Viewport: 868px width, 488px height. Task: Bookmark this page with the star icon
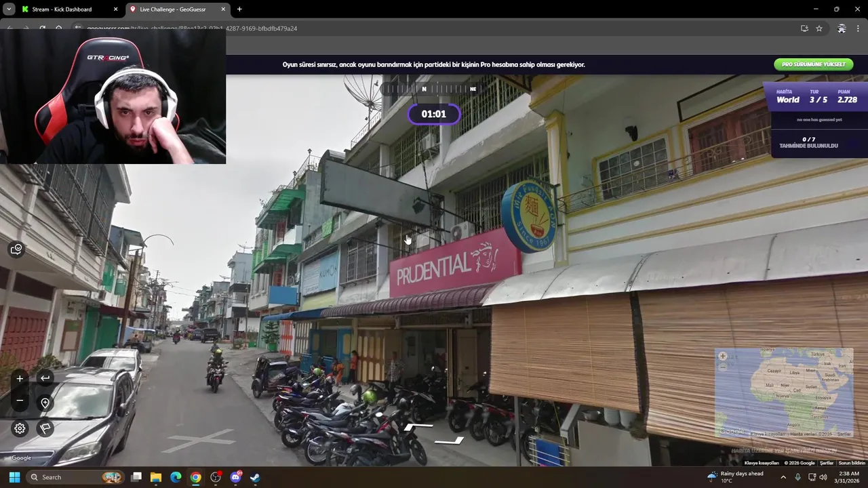(x=819, y=28)
